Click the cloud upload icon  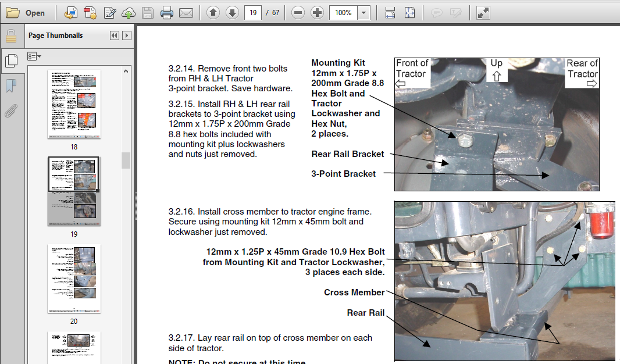click(x=128, y=13)
